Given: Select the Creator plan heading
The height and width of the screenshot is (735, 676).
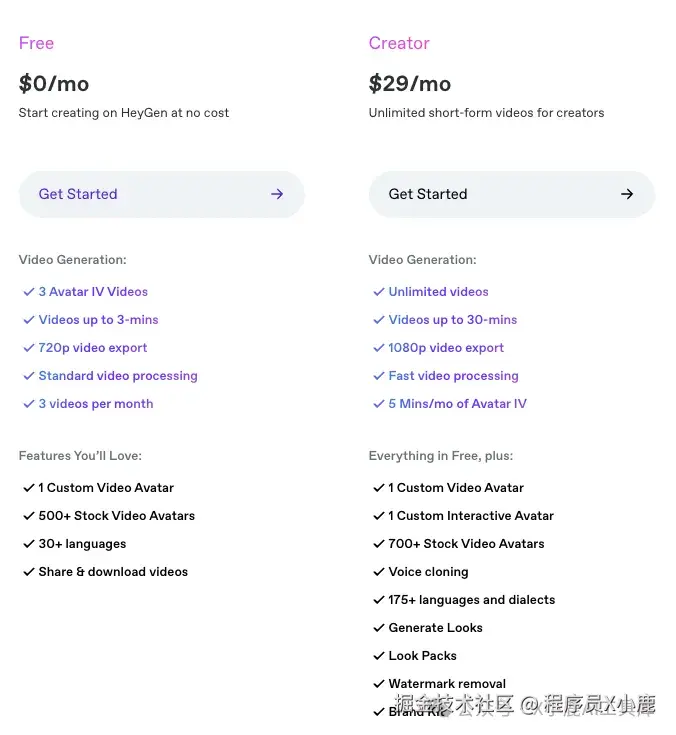Looking at the screenshot, I should point(399,43).
